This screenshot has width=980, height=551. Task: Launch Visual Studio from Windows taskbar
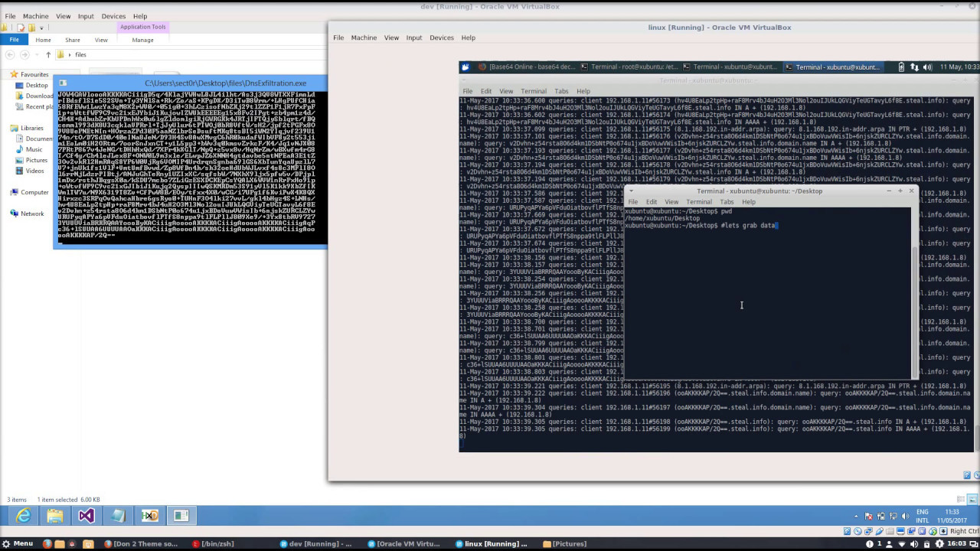pos(87,516)
